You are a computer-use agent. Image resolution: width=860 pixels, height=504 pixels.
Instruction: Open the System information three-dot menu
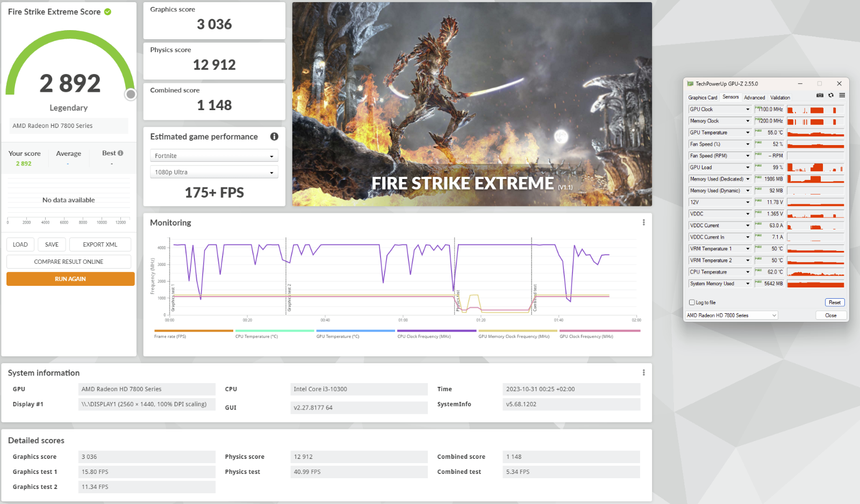point(643,372)
